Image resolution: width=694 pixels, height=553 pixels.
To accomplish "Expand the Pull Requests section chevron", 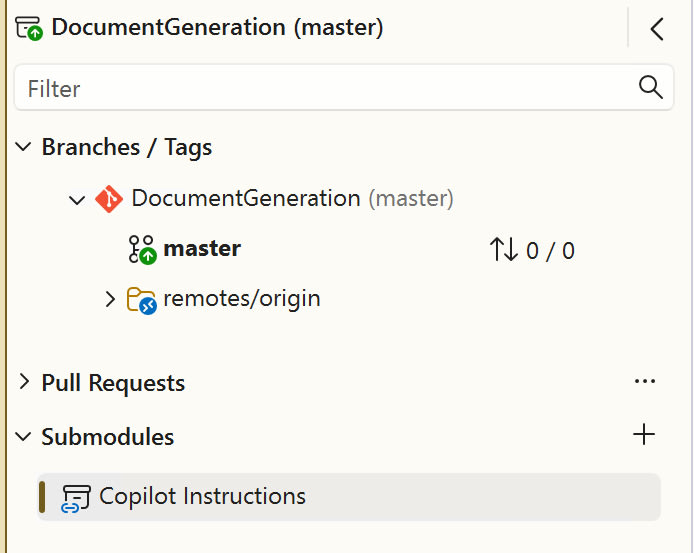I will (24, 381).
